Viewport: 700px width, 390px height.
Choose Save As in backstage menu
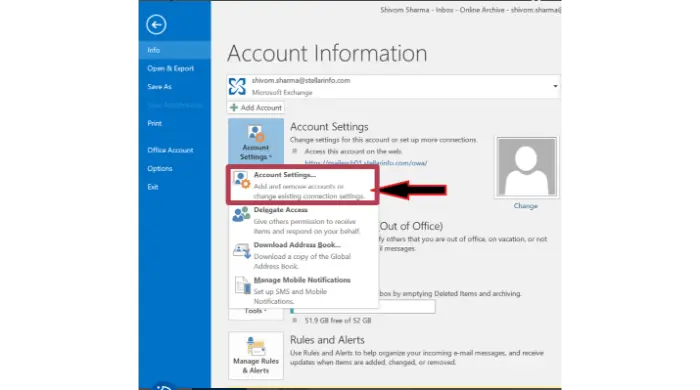click(159, 87)
